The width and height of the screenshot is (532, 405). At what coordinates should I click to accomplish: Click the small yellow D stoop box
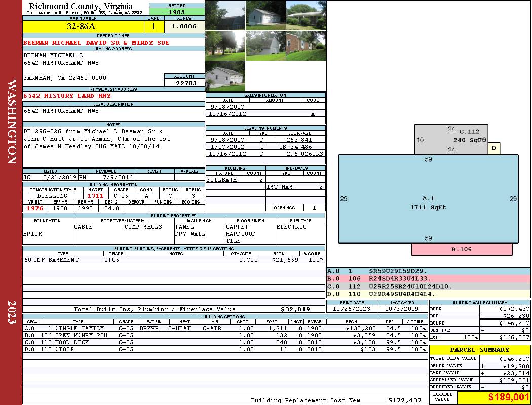pyautogui.click(x=494, y=148)
